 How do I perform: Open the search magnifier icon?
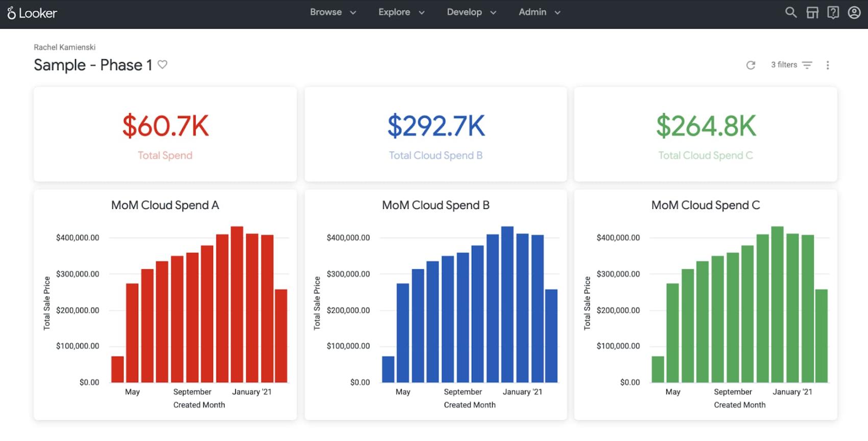(790, 13)
